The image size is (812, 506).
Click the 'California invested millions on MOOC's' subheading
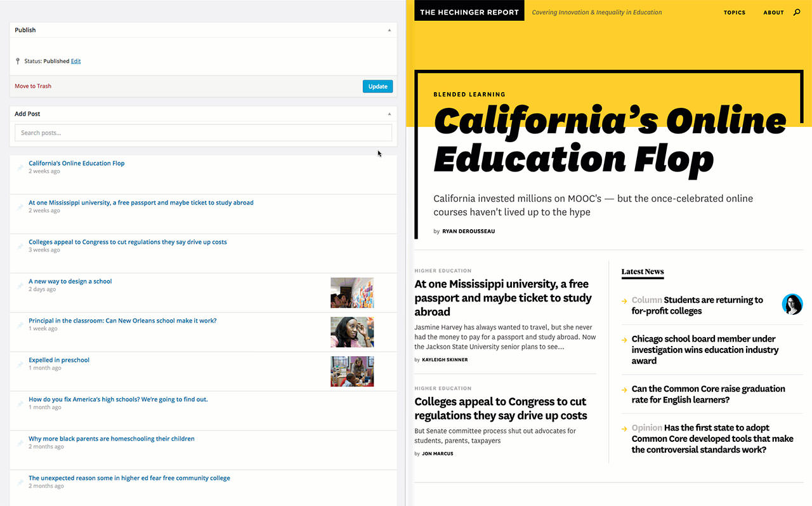point(593,205)
